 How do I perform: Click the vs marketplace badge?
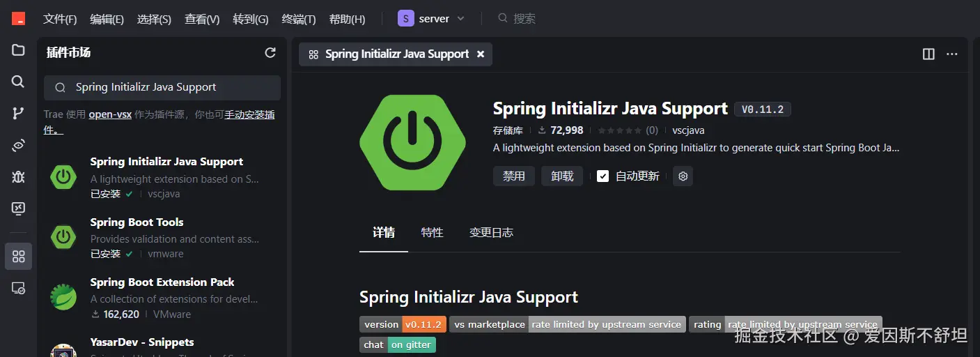(x=568, y=324)
